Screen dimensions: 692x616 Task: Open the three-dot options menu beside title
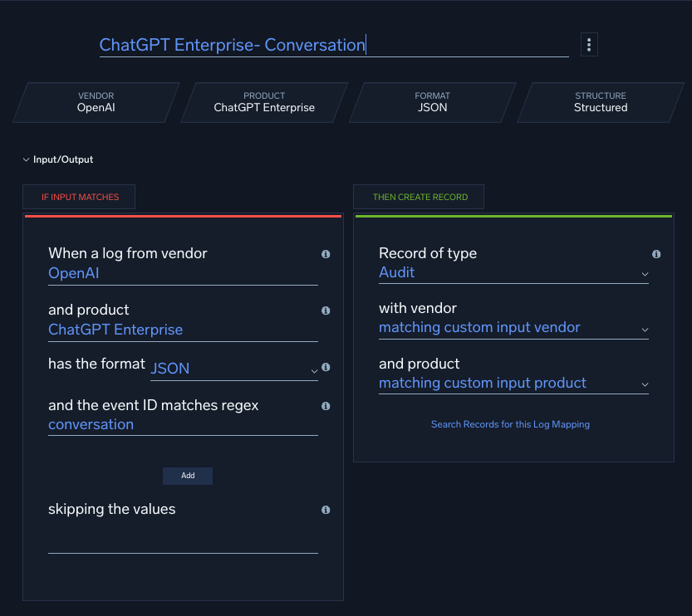click(588, 45)
